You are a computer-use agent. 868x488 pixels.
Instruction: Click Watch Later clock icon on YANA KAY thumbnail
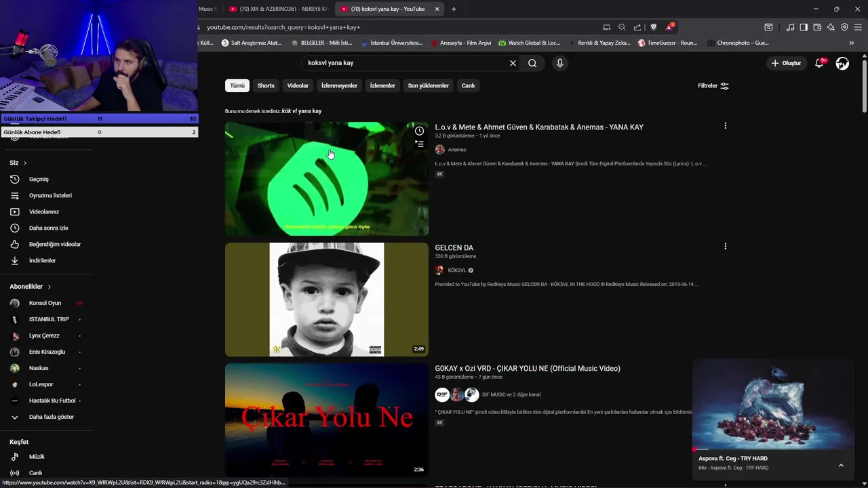(x=419, y=131)
